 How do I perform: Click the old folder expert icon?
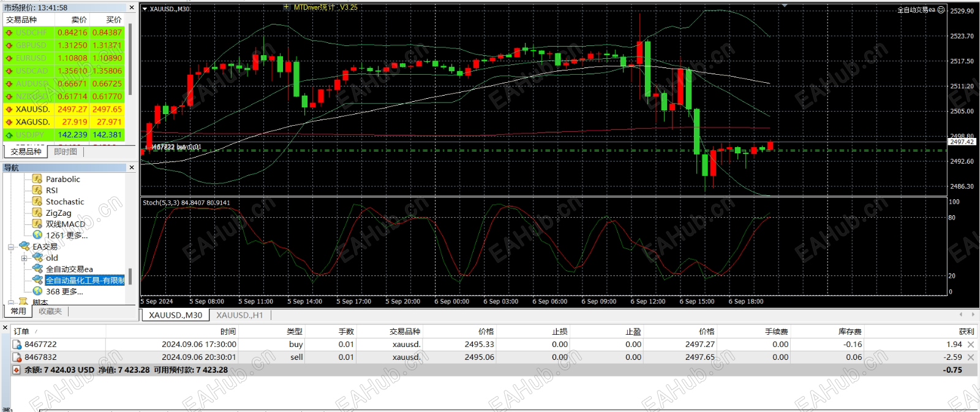(x=38, y=257)
